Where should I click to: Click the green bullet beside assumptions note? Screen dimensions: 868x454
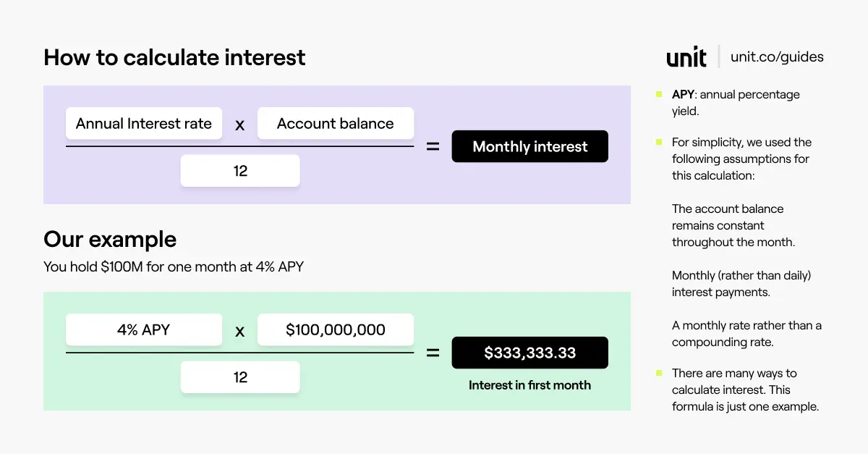click(x=659, y=142)
